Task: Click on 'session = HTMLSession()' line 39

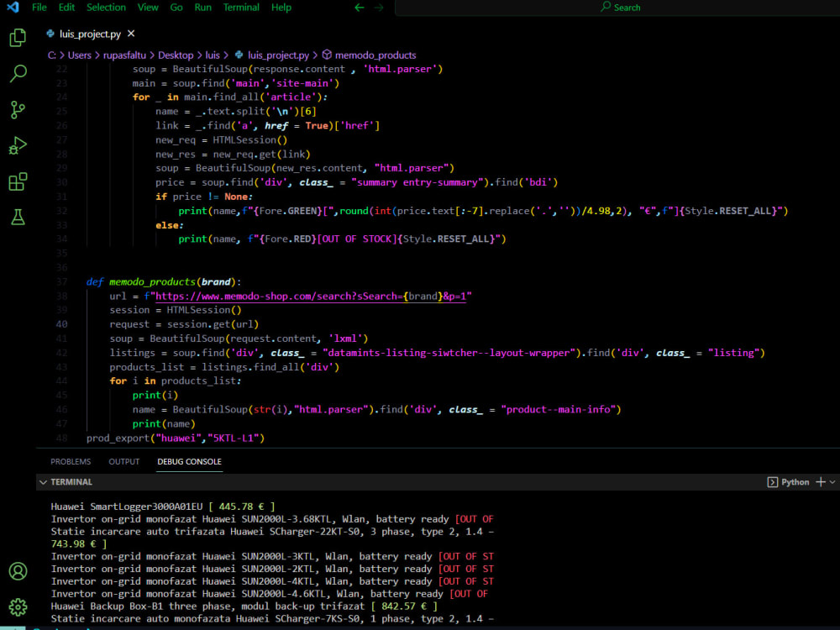Action: [x=176, y=310]
